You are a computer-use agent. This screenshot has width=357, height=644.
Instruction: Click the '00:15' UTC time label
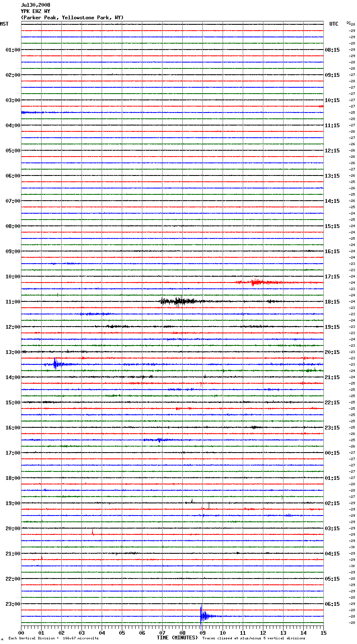click(x=332, y=453)
